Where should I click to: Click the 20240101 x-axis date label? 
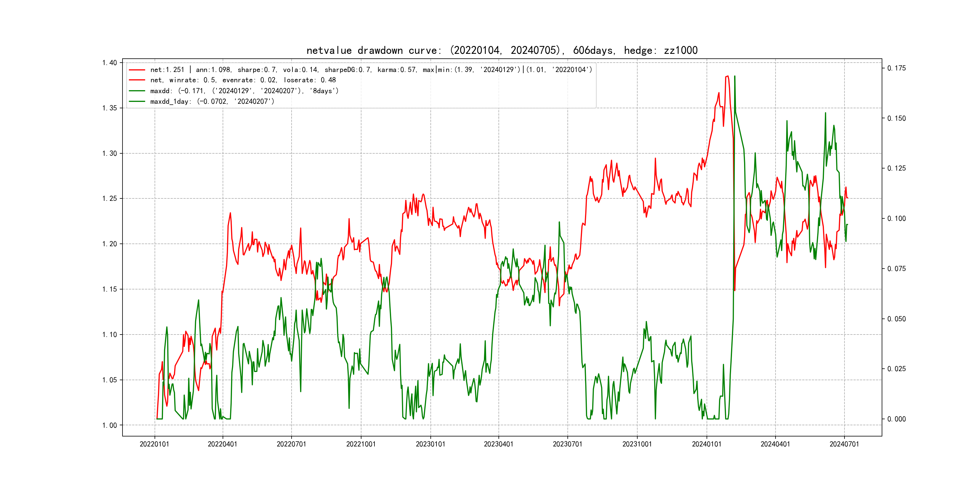point(707,444)
